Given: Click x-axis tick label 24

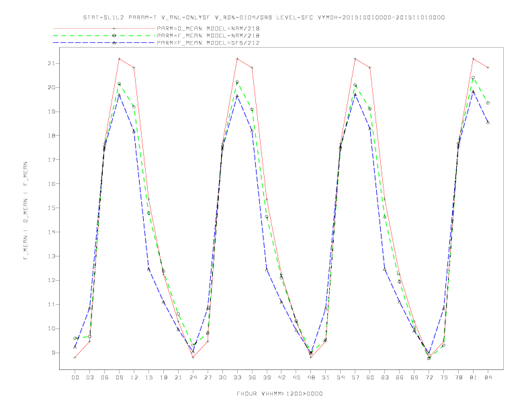Looking at the screenshot, I should click(x=193, y=377).
